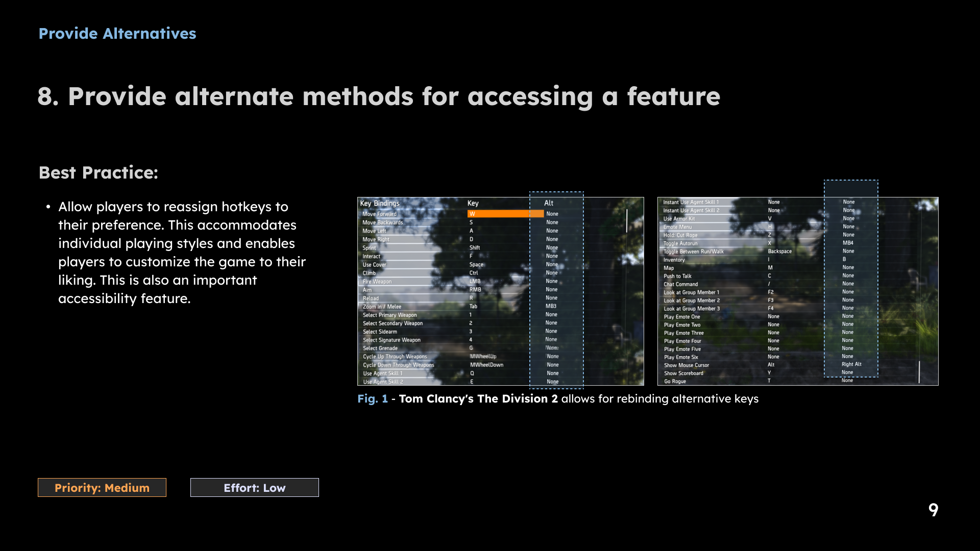This screenshot has width=980, height=551.
Task: Click the Move Forward binding row label
Action: pyautogui.click(x=379, y=214)
